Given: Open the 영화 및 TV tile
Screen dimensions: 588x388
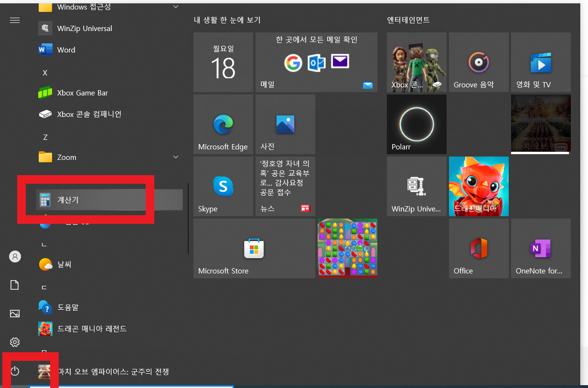Looking at the screenshot, I should pyautogui.click(x=541, y=62).
